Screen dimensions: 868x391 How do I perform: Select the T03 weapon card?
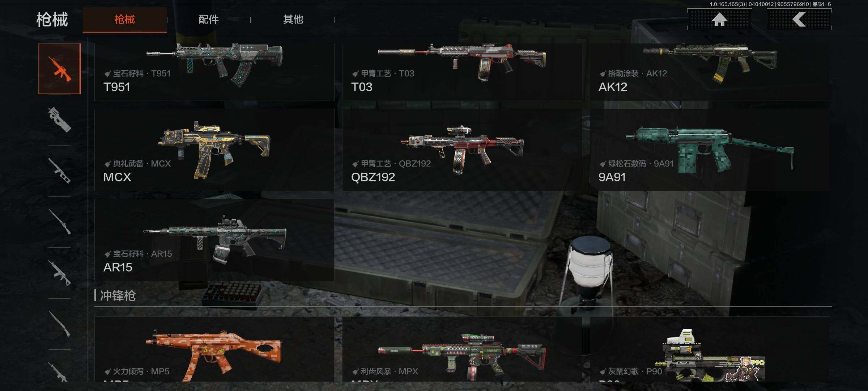click(x=462, y=72)
